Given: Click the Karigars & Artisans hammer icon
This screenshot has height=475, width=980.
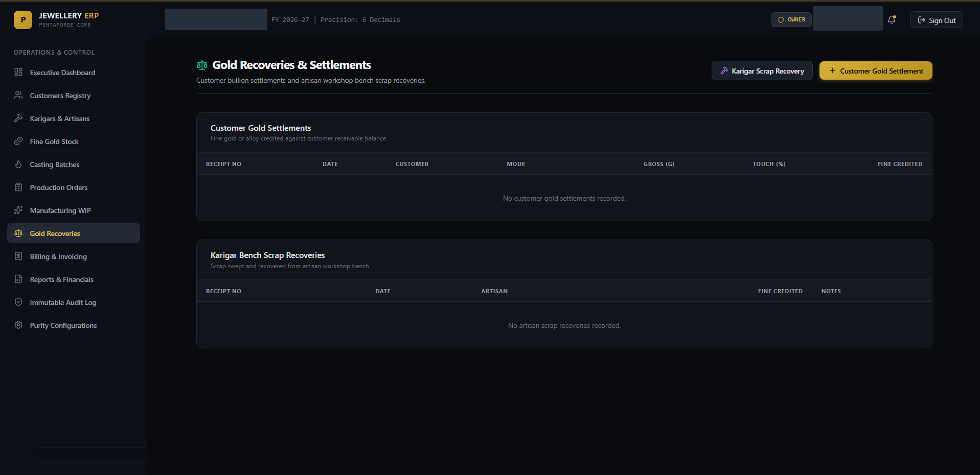Looking at the screenshot, I should [x=18, y=118].
